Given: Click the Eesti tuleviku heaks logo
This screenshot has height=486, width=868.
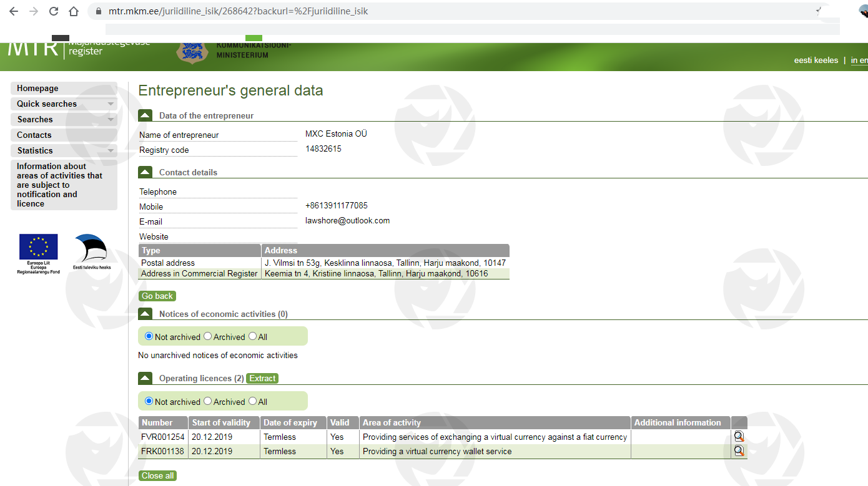Looking at the screenshot, I should pyautogui.click(x=91, y=251).
